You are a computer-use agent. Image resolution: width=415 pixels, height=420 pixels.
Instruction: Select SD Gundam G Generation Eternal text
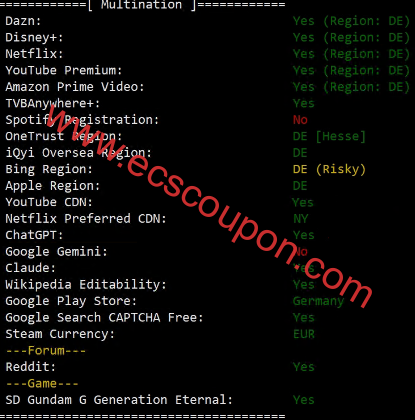click(x=119, y=400)
